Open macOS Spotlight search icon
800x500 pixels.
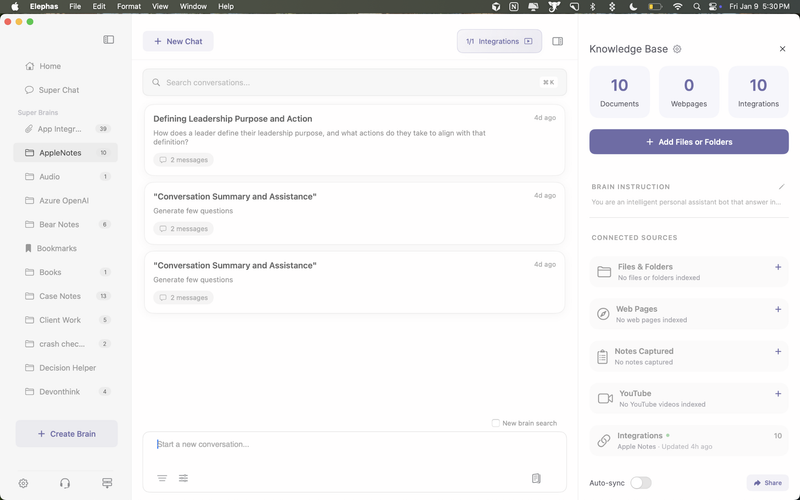(x=696, y=7)
